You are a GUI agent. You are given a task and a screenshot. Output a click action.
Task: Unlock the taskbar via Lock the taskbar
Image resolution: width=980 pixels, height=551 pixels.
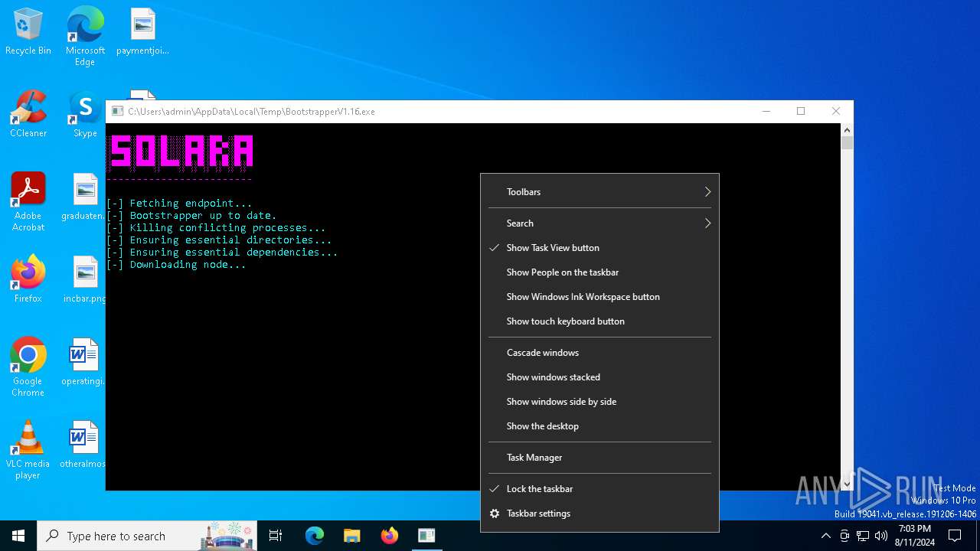600,489
